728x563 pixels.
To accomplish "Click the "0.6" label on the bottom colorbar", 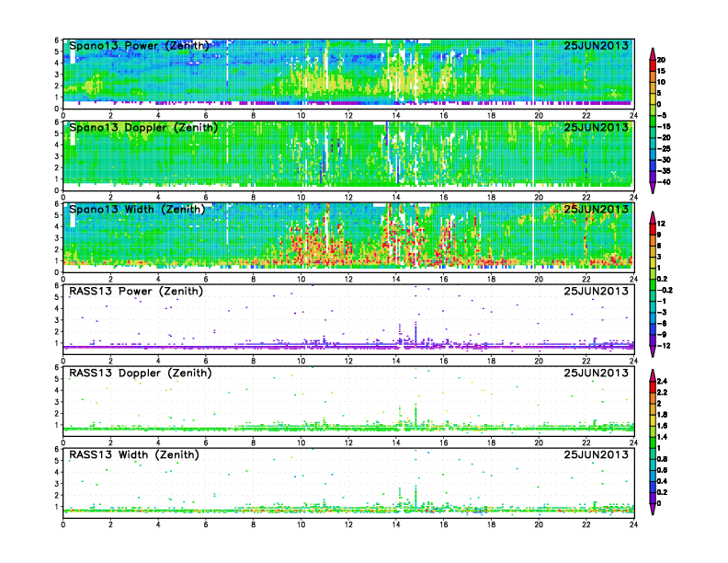I will [x=662, y=470].
